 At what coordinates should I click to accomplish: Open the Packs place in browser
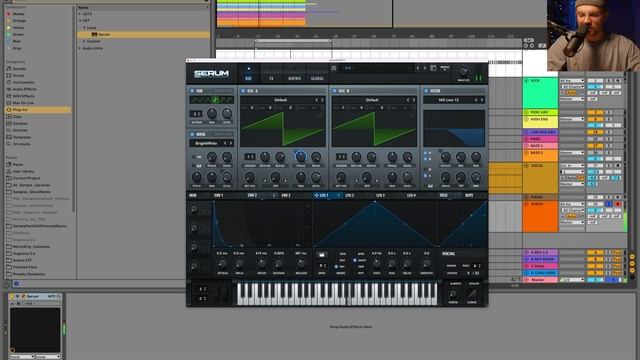coord(18,164)
